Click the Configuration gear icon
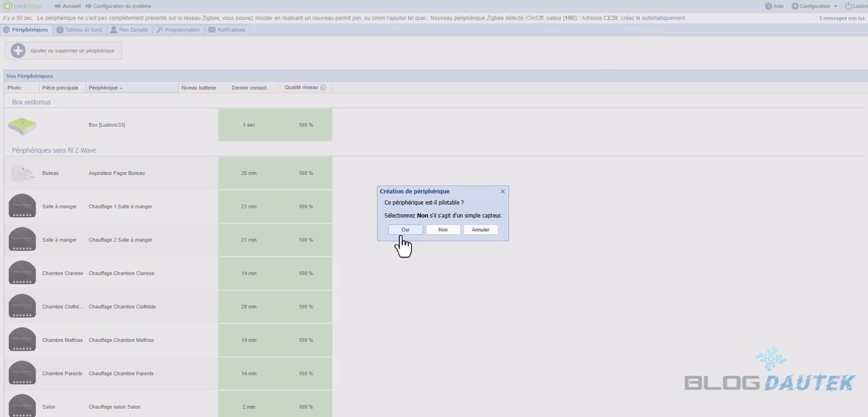The image size is (868, 417). 795,6
